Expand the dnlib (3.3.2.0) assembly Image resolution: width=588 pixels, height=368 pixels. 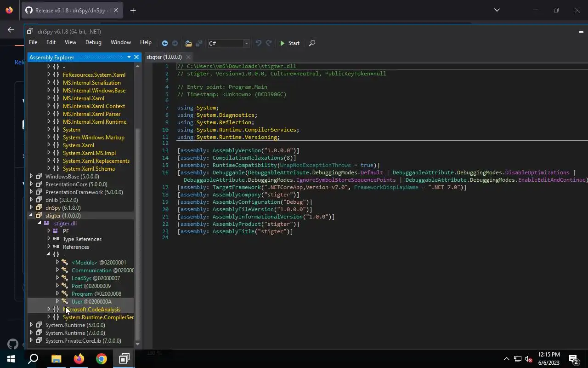(x=31, y=200)
